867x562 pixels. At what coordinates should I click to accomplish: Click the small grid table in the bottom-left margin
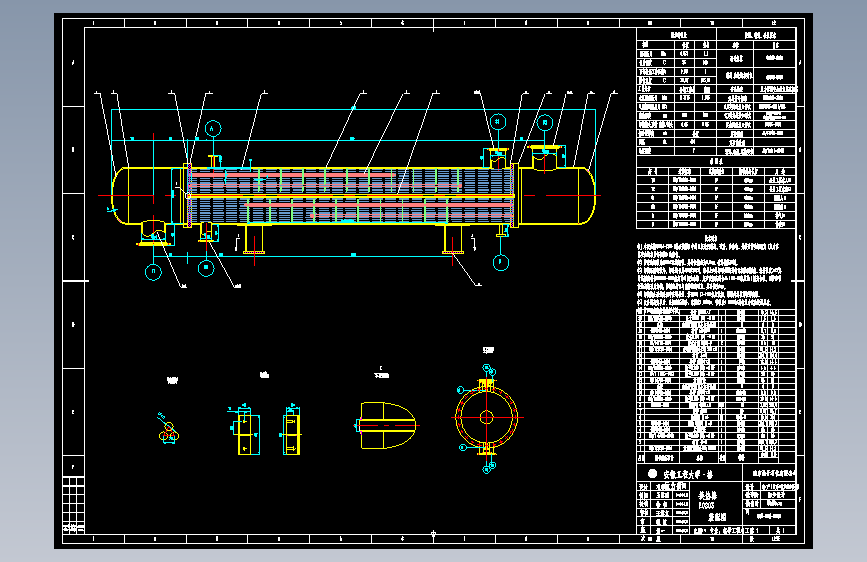pyautogui.click(x=74, y=505)
